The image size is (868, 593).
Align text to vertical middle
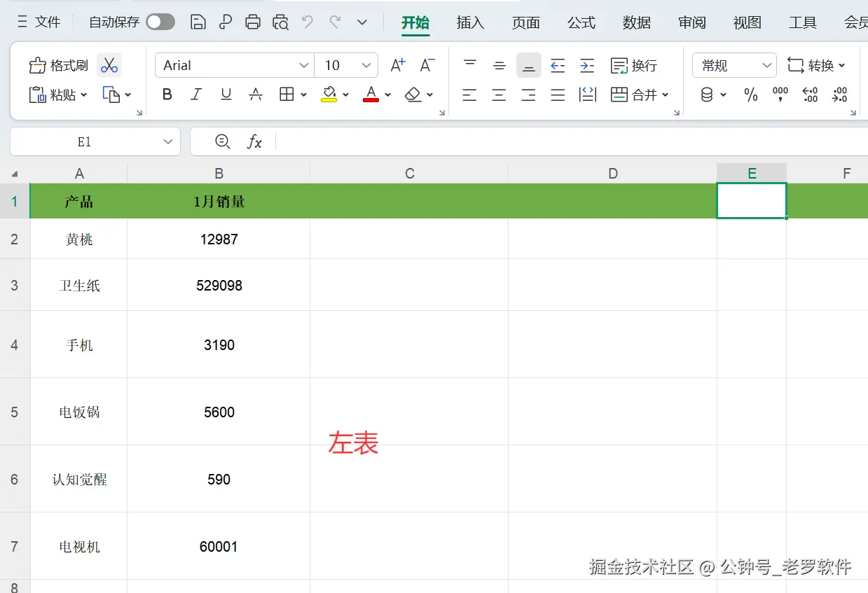point(500,65)
